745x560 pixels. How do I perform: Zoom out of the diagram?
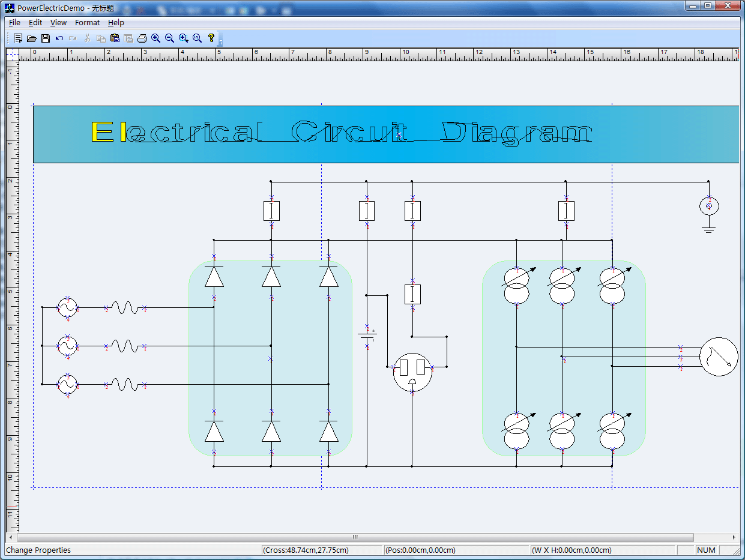tap(169, 38)
